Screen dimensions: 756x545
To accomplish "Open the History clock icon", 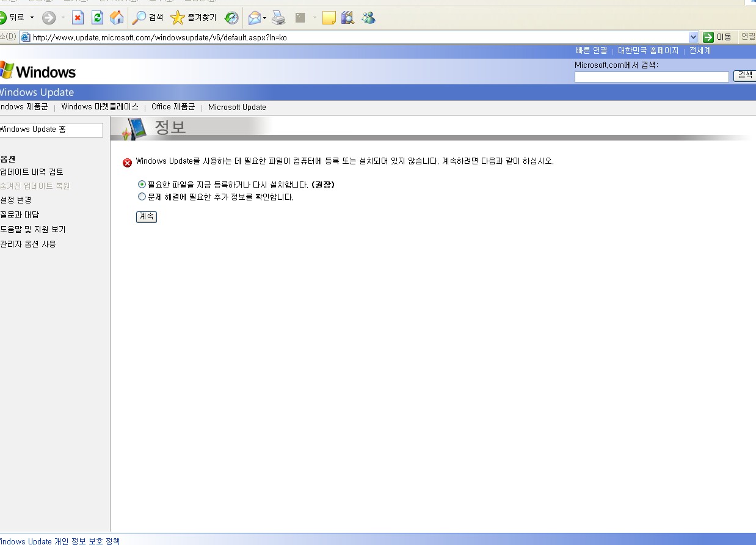I will coord(231,18).
